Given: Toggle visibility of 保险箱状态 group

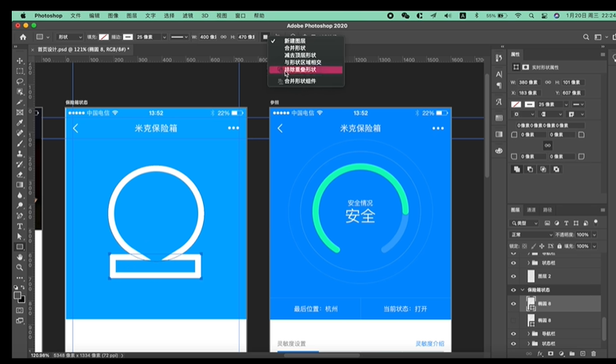Looking at the screenshot, I should coord(514,290).
